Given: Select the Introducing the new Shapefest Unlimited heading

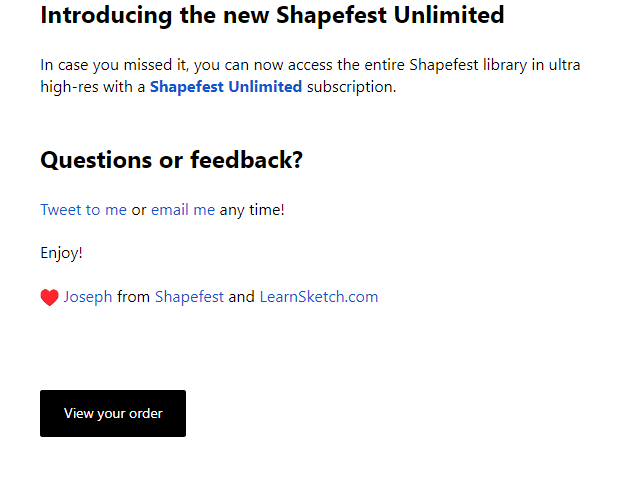Looking at the screenshot, I should [x=272, y=15].
